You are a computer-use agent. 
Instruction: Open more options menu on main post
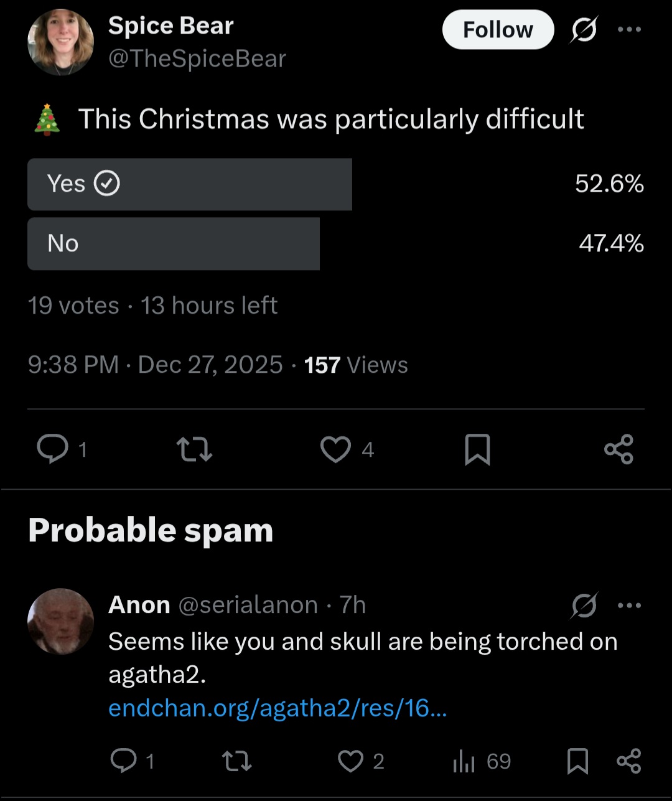[x=629, y=30]
